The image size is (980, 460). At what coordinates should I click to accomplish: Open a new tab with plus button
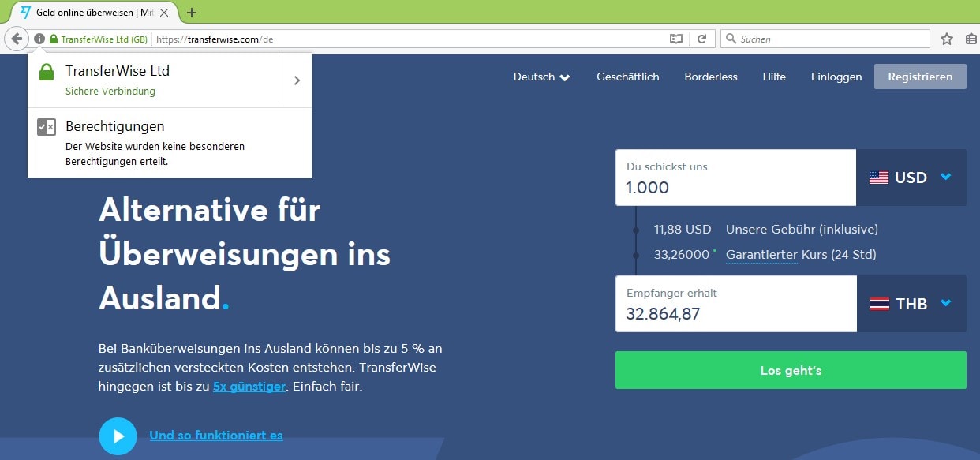(x=192, y=13)
